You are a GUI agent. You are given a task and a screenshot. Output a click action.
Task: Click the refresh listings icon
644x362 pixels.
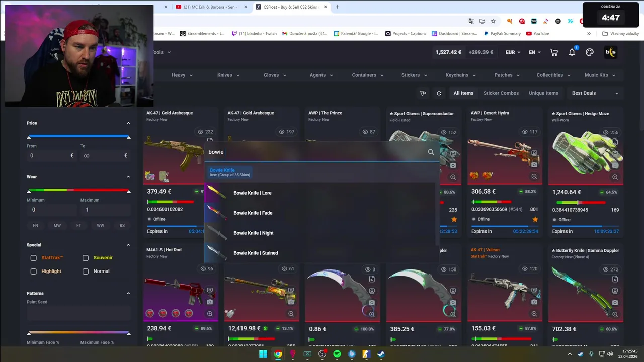[x=439, y=93]
